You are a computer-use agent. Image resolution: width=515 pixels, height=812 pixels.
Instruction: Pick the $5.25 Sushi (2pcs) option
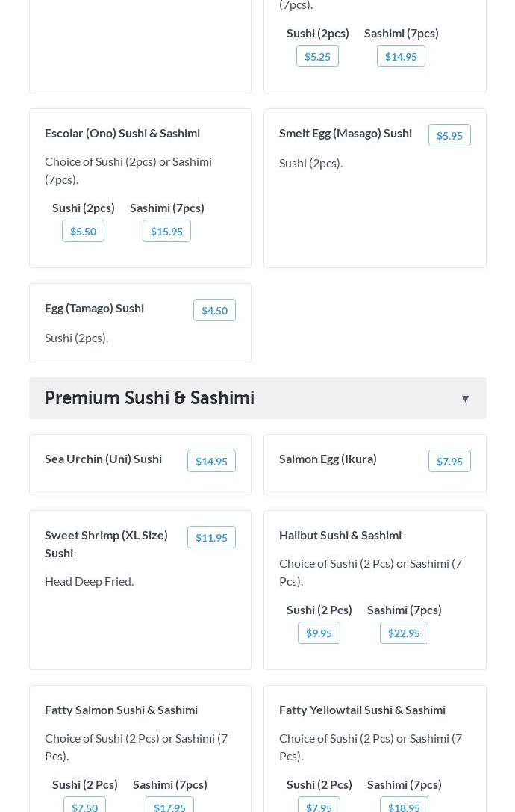pyautogui.click(x=317, y=56)
